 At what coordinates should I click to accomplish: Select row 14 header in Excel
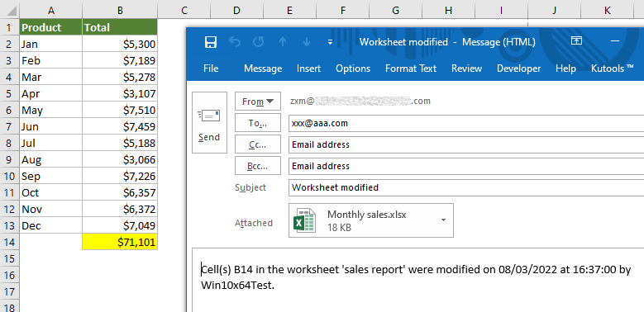tap(9, 242)
